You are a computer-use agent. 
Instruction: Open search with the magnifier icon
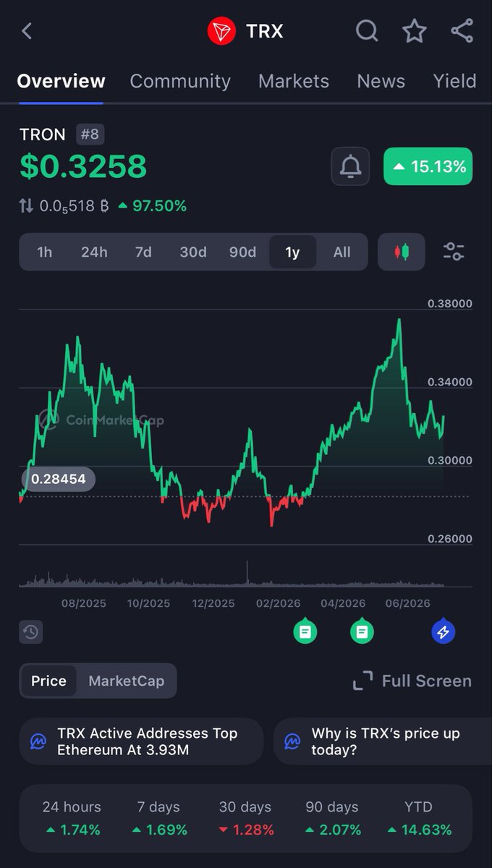tap(367, 31)
